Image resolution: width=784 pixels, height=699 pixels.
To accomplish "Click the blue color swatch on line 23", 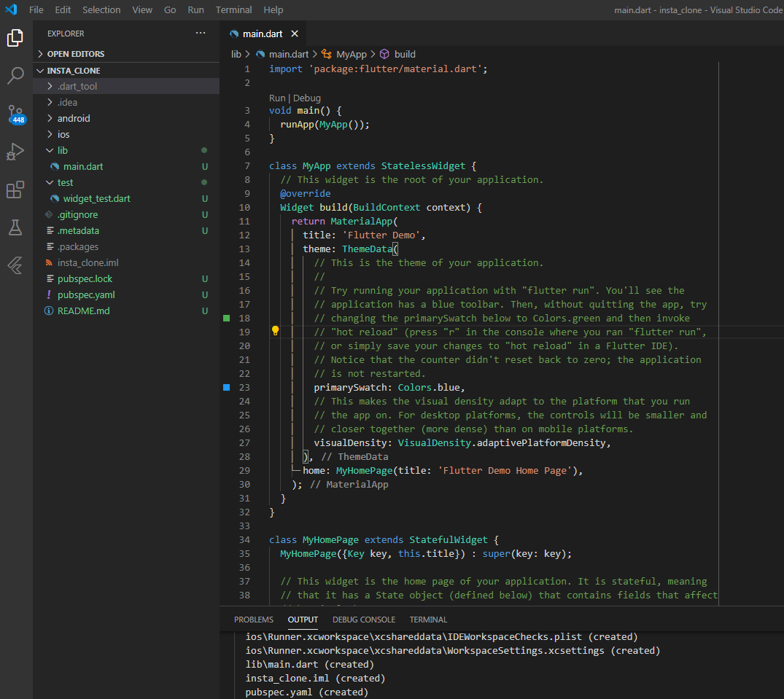I will 227,387.
